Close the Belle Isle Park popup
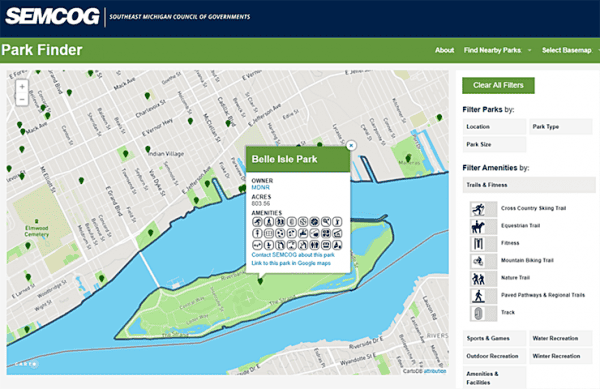This screenshot has width=600, height=389. 351,145
